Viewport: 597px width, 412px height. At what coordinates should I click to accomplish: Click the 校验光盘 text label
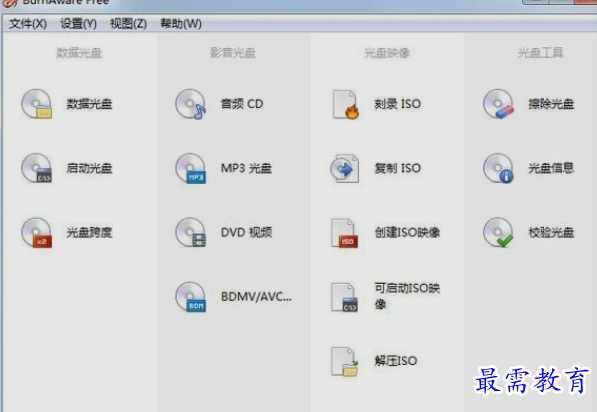pyautogui.click(x=551, y=232)
